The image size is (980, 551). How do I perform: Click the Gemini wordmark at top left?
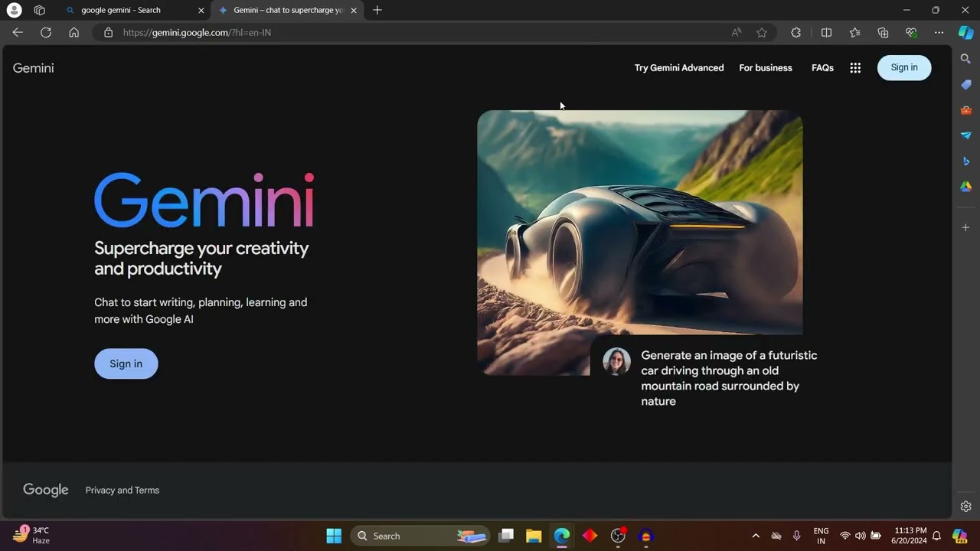click(33, 68)
